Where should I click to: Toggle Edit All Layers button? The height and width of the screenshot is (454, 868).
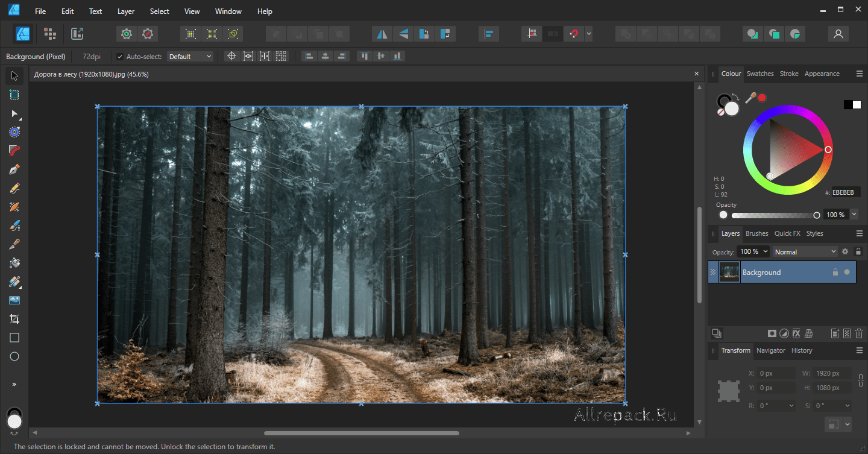[x=717, y=333]
